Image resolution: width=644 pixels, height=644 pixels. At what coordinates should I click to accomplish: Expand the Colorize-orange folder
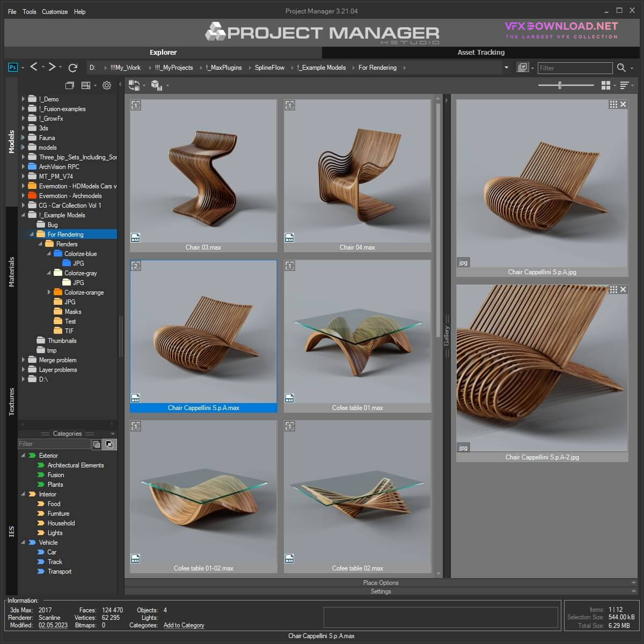coord(49,292)
